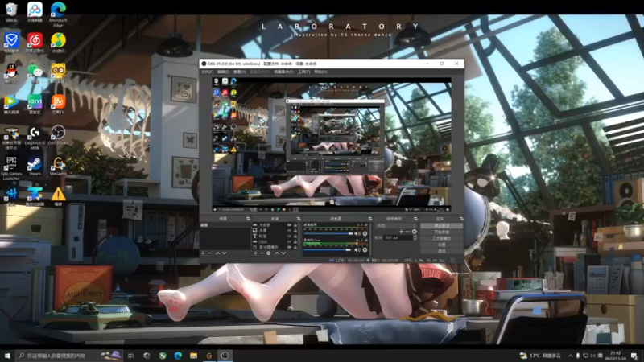
Task: Toggle lock on the text source row
Action: (x=295, y=236)
